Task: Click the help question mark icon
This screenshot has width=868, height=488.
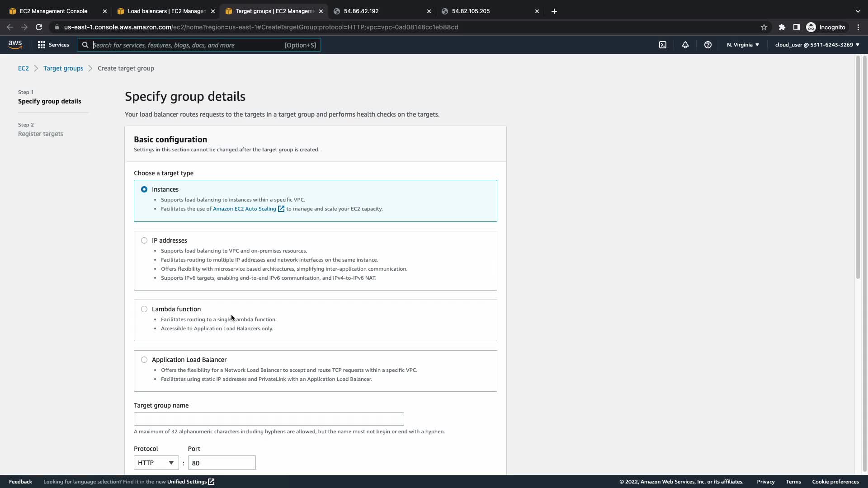Action: pyautogui.click(x=708, y=45)
